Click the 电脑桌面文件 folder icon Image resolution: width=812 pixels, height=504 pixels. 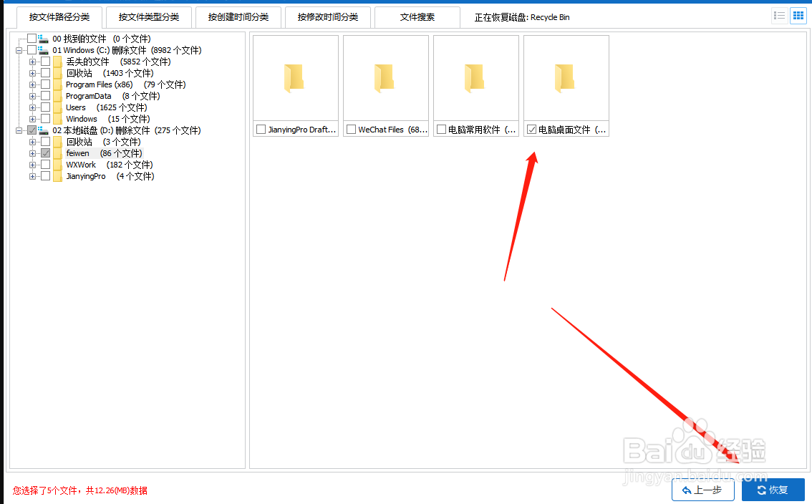coord(566,79)
